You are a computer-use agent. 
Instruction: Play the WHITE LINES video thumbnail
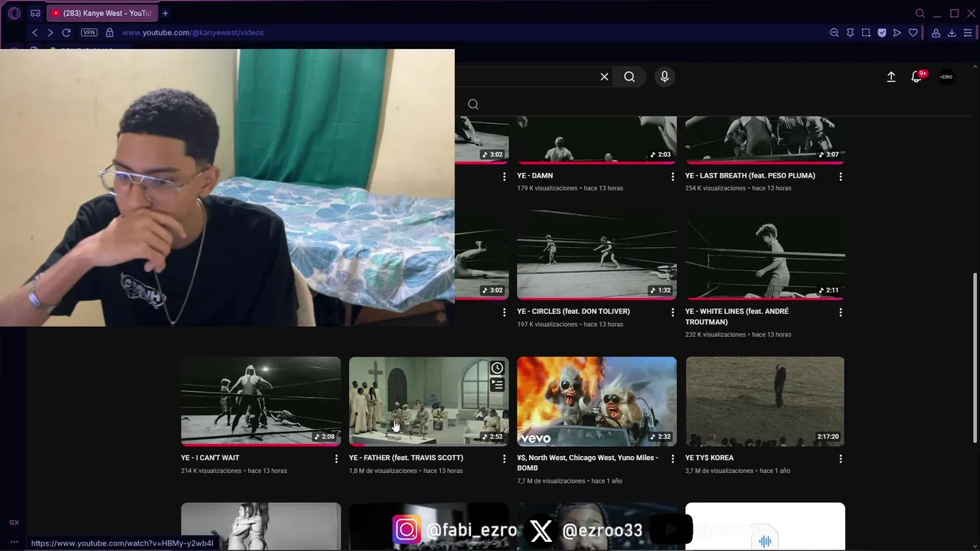coord(765,255)
